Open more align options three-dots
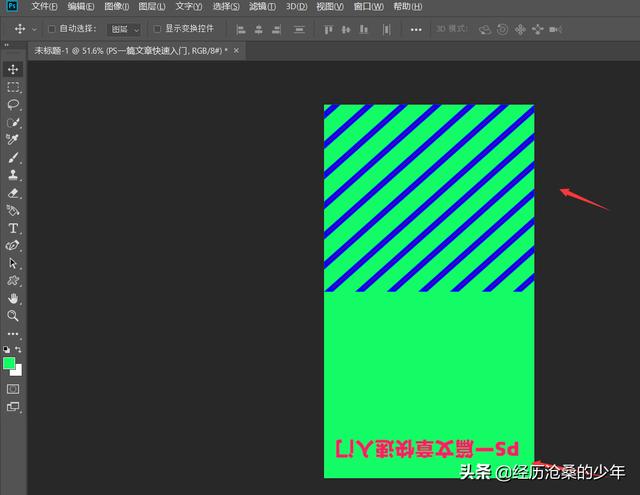This screenshot has width=640, height=495. (416, 30)
